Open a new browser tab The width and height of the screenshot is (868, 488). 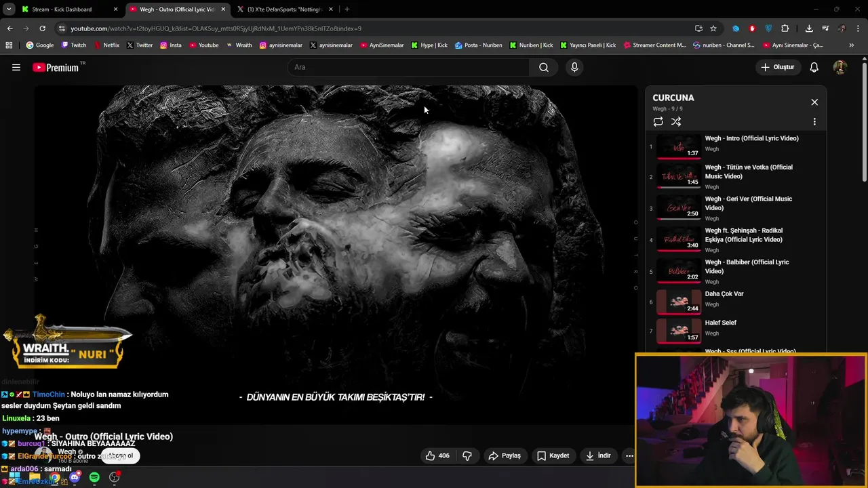[347, 9]
